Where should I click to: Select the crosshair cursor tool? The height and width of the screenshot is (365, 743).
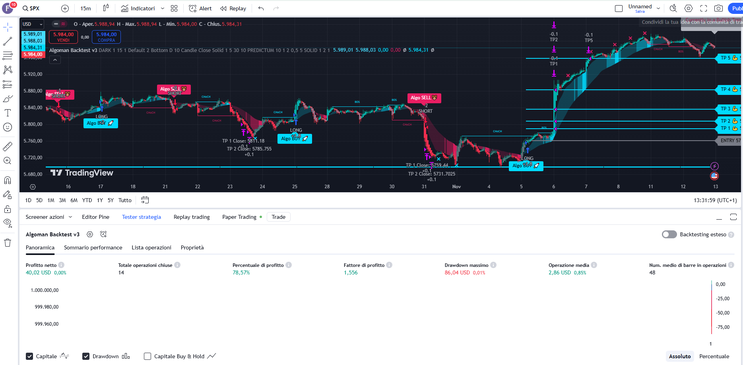tap(7, 27)
